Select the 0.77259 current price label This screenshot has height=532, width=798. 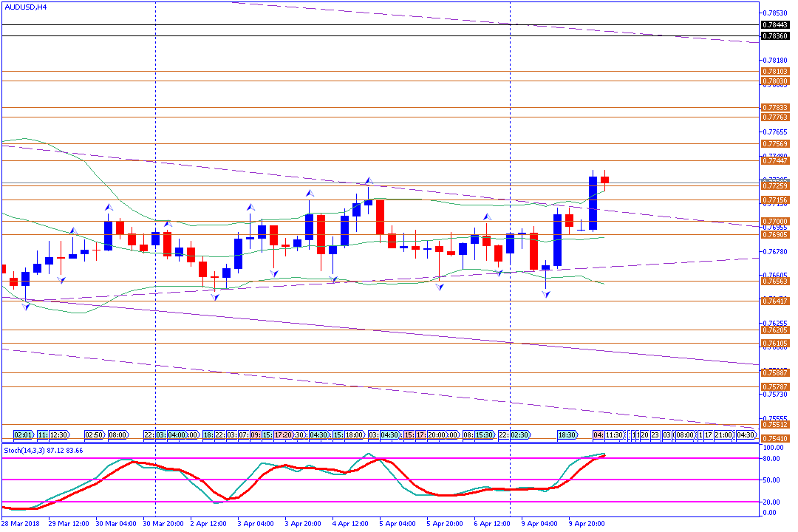(774, 185)
